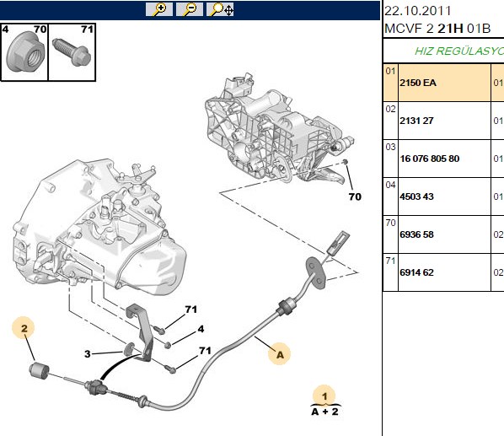Screen dimensions: 504x436
Task: Click callout 70 below the gear lever housing
Action: pos(355,196)
